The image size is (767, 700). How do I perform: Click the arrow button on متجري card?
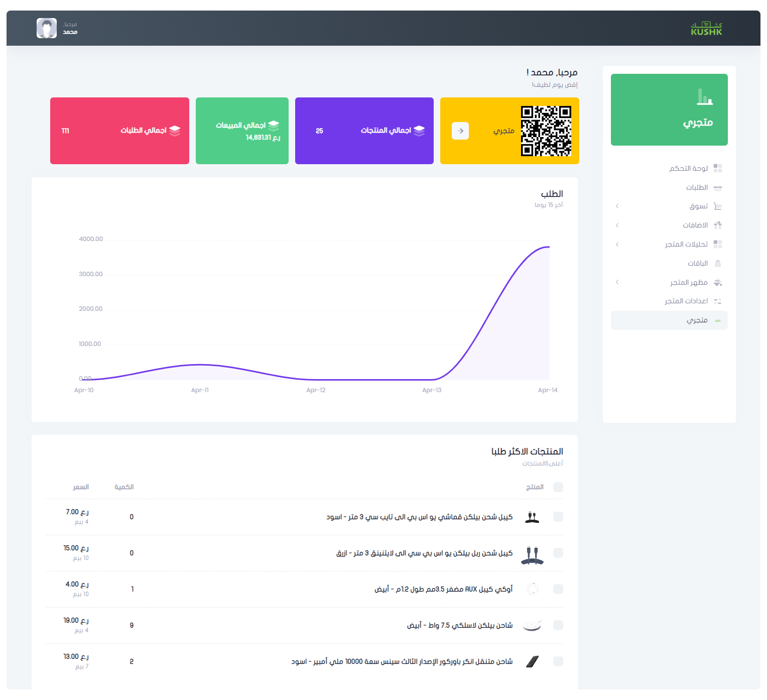coord(460,131)
